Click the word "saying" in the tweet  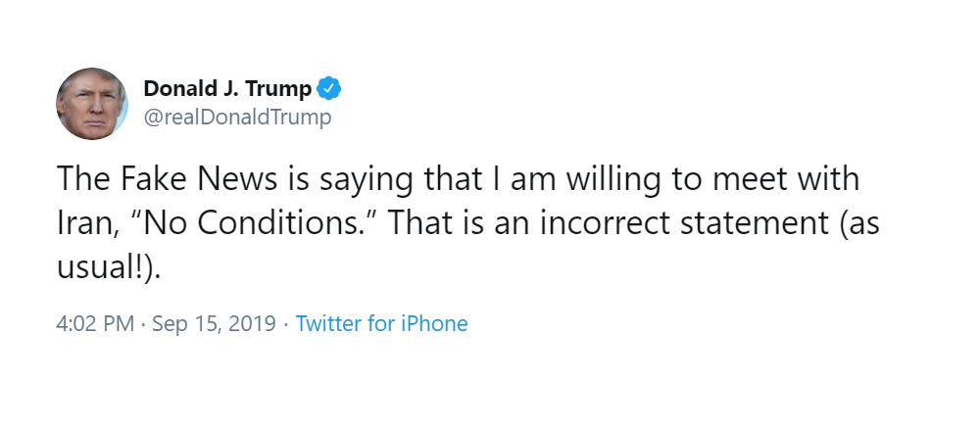[367, 181]
